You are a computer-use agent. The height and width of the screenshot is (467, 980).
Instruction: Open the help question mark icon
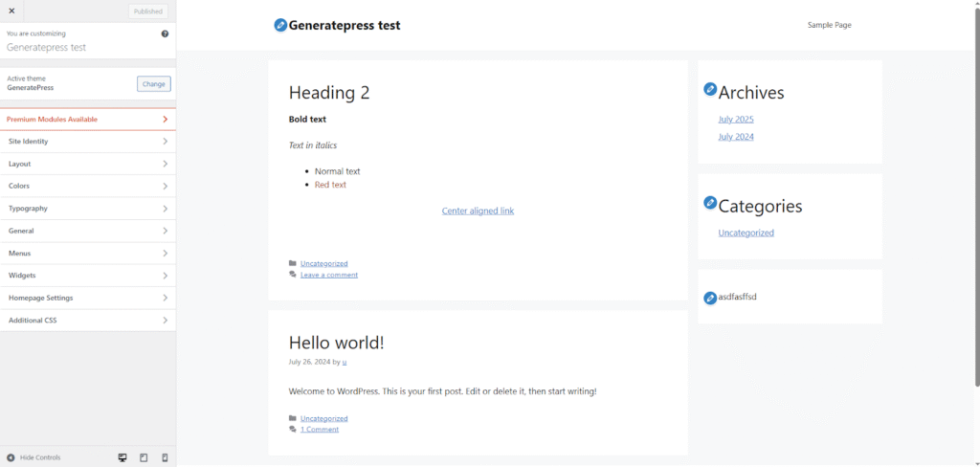tap(165, 33)
